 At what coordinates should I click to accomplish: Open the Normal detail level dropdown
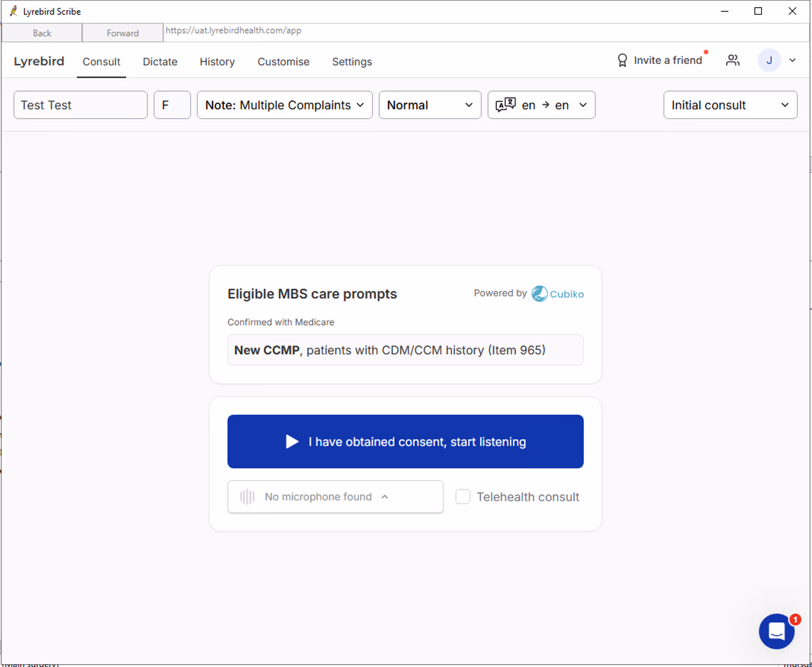[429, 105]
